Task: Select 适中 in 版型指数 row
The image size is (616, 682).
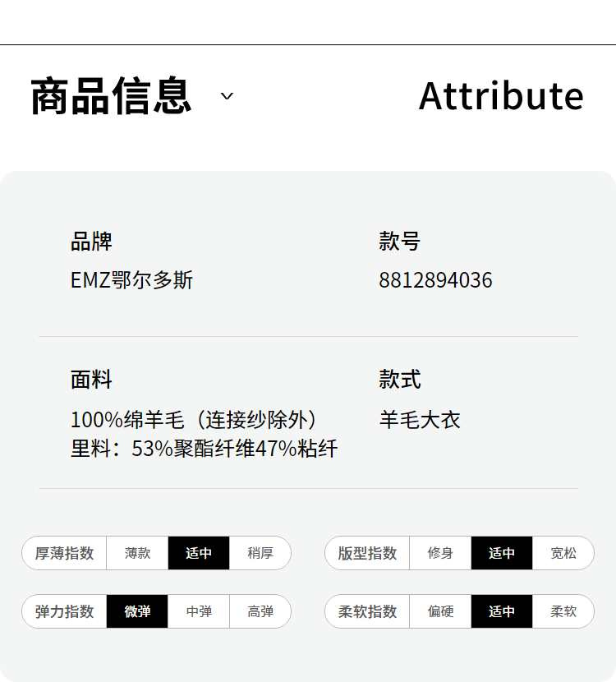Action: (502, 553)
